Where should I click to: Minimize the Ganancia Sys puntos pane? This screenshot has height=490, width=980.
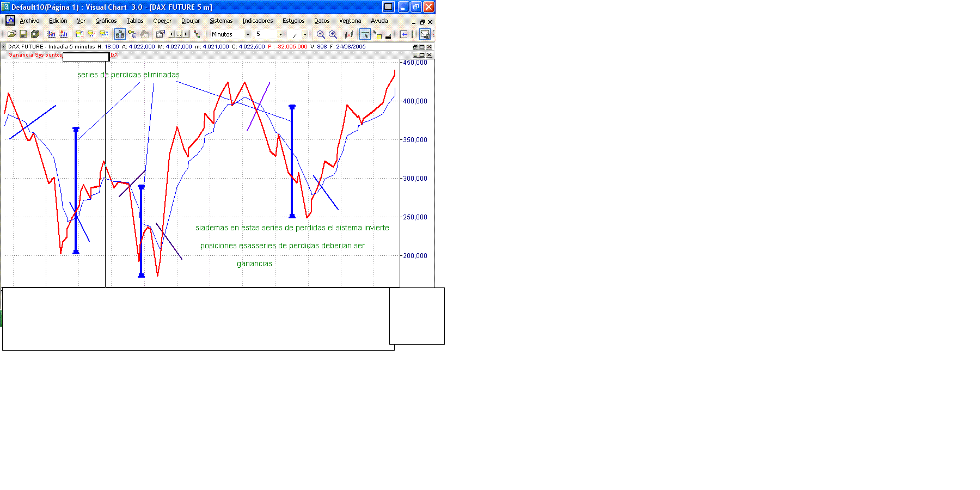[x=415, y=55]
